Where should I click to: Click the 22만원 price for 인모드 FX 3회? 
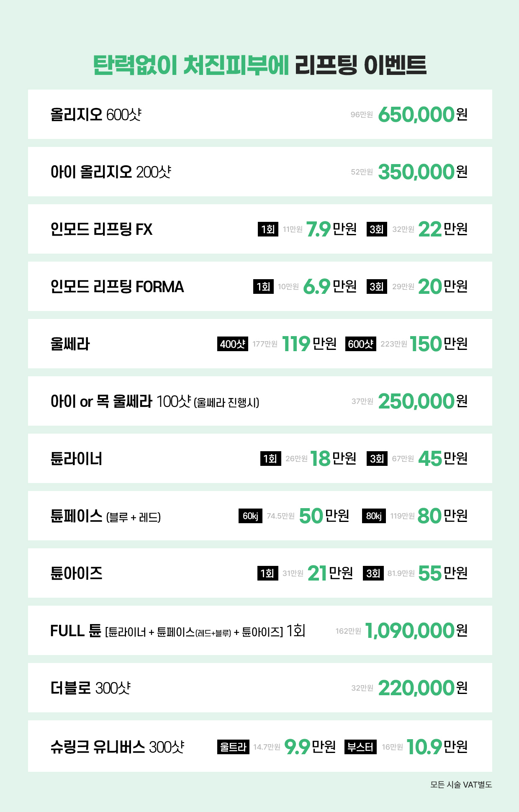tap(442, 229)
